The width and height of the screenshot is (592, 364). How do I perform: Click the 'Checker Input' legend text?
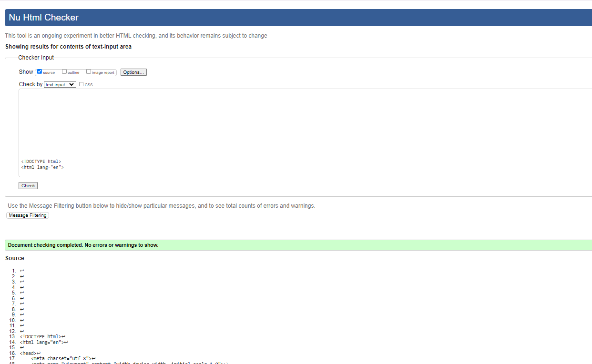pos(36,58)
